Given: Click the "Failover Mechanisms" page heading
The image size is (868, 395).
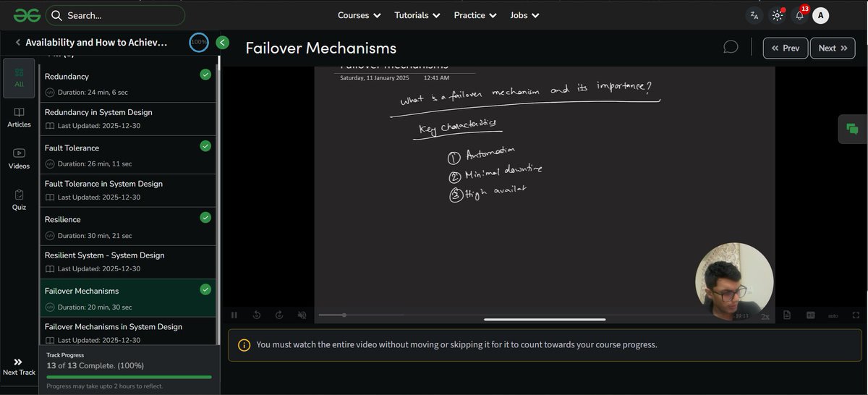Looking at the screenshot, I should (x=321, y=48).
